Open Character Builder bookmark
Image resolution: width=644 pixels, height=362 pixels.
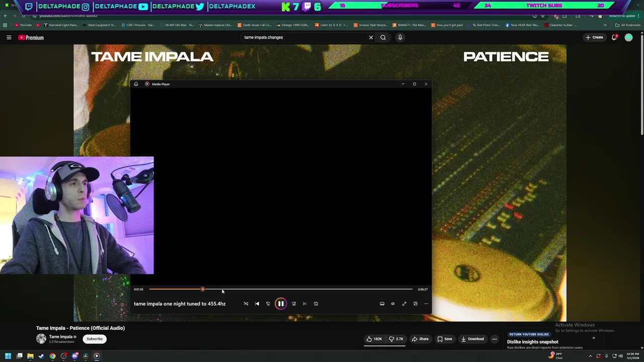[561, 25]
